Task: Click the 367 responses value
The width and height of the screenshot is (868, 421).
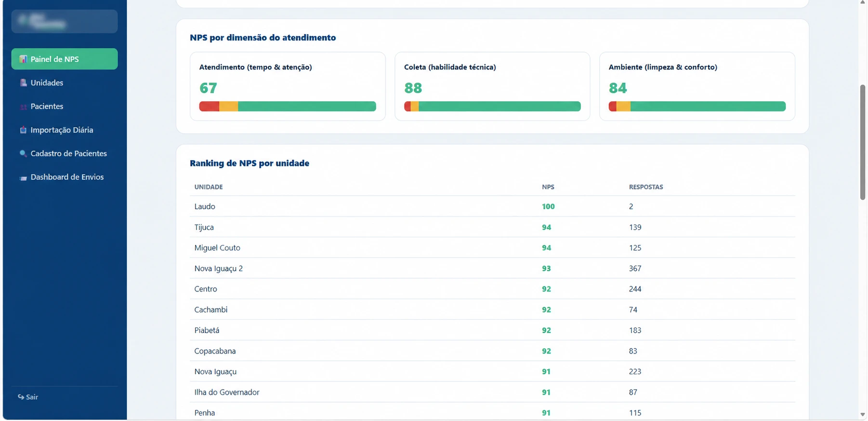Action: coord(635,269)
